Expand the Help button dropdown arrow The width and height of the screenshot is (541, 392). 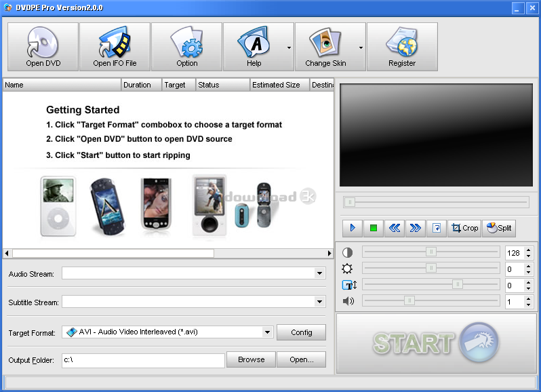(289, 47)
